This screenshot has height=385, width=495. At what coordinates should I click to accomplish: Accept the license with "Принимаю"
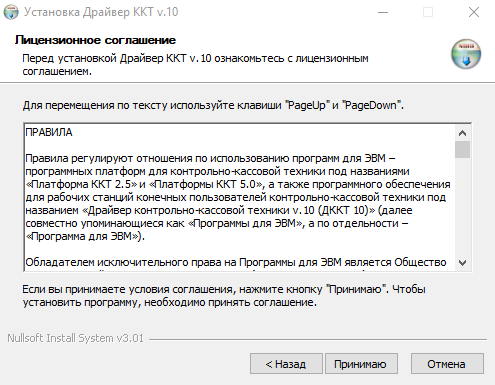tap(361, 364)
